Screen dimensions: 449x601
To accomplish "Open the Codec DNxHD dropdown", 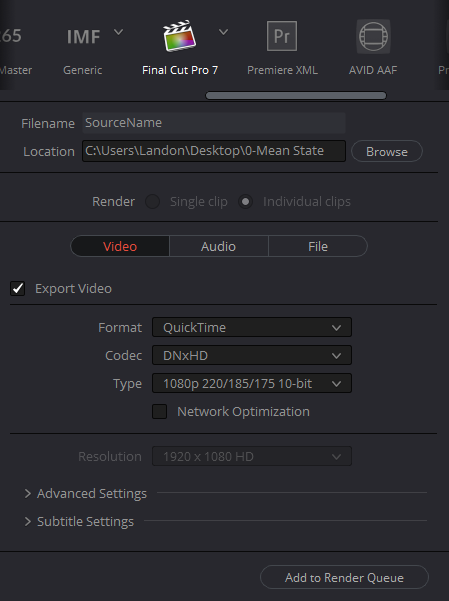I will (x=252, y=355).
